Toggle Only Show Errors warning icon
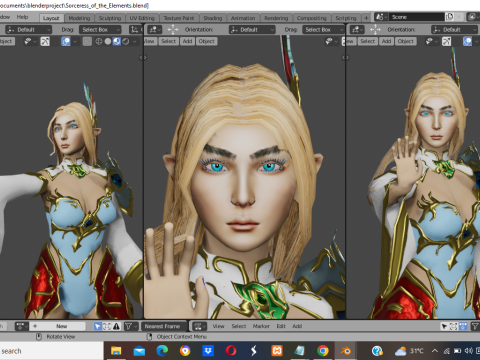The image size is (480, 360). point(116,326)
